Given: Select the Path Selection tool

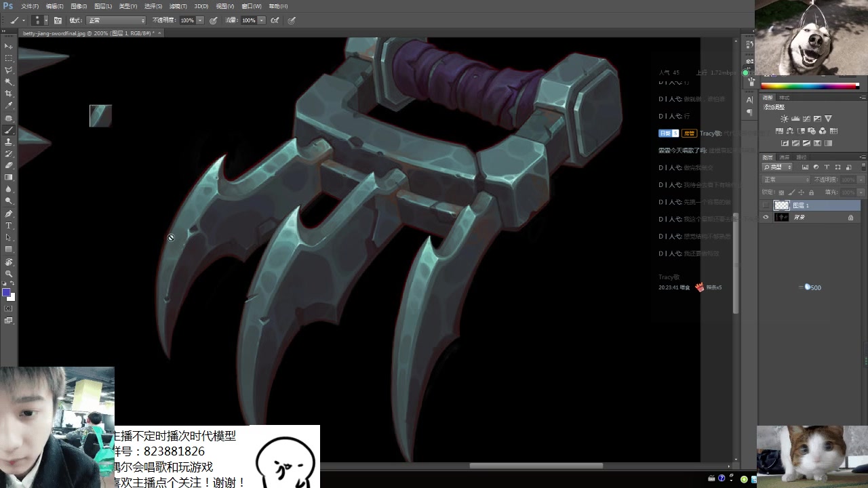Looking at the screenshot, I should tap(9, 237).
